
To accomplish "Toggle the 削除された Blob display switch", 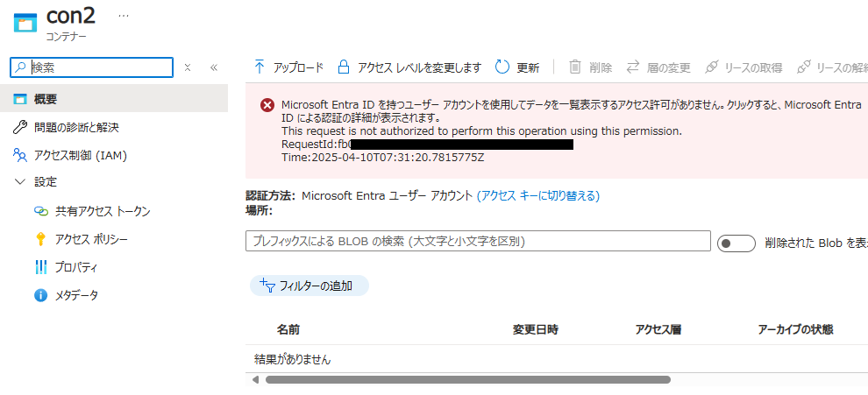I will (736, 243).
